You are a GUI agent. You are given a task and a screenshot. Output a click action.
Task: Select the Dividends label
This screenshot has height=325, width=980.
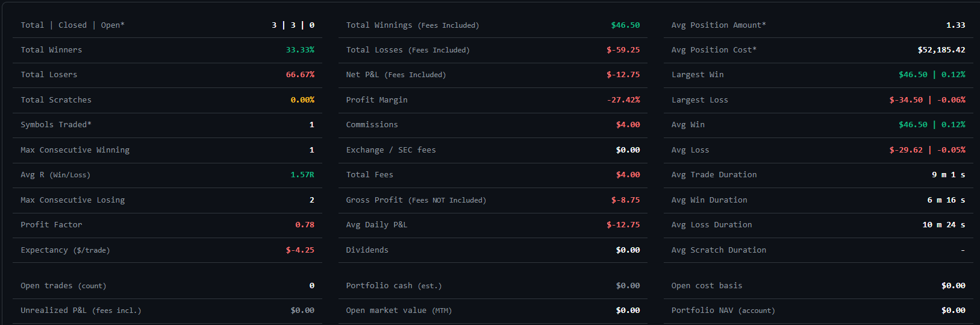point(367,250)
